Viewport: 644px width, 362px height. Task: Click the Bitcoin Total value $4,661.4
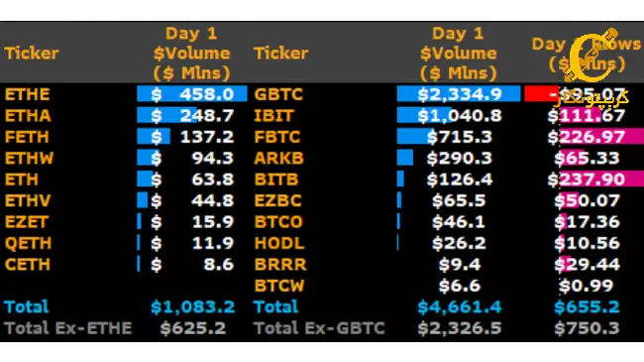(x=460, y=306)
